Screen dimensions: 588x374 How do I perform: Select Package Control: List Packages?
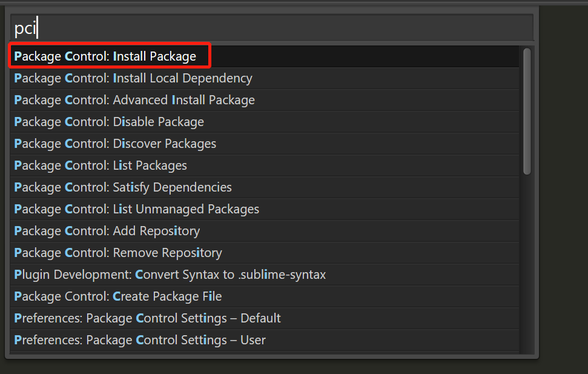pyautogui.click(x=265, y=165)
